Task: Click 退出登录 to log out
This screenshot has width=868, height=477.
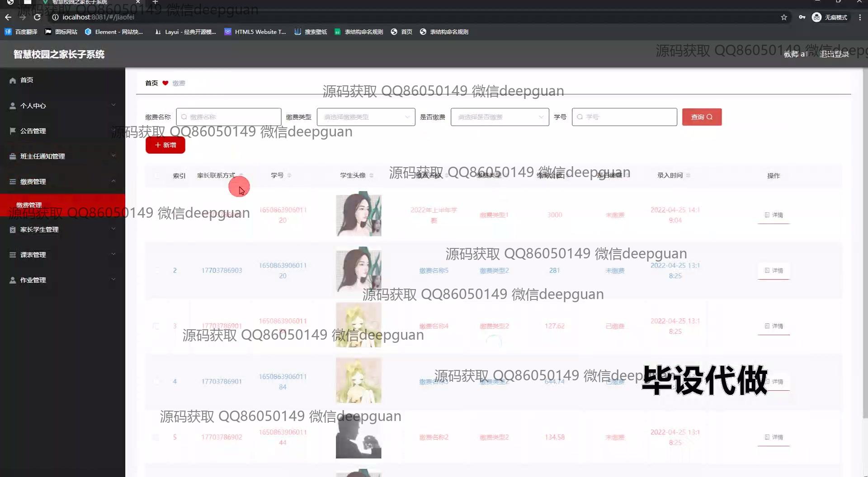Action: 834,54
